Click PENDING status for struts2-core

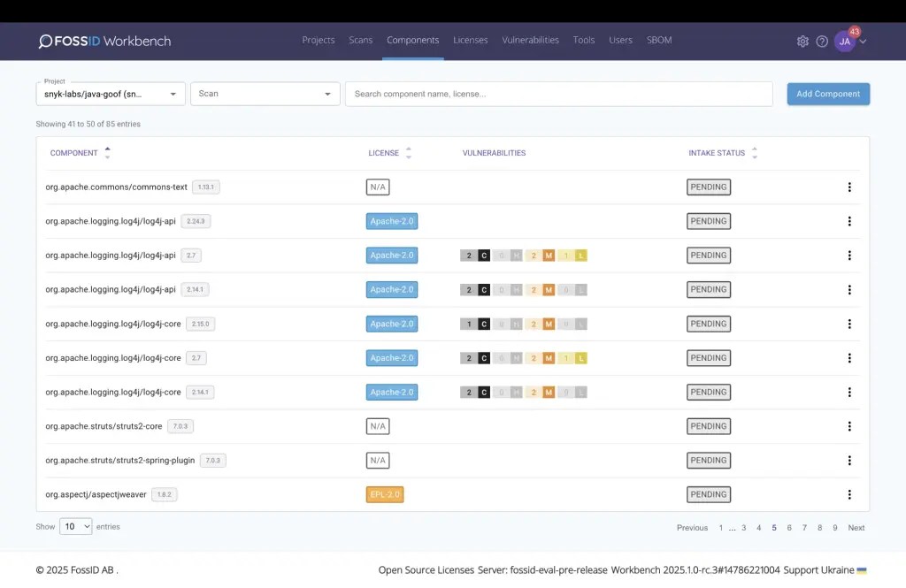pyautogui.click(x=709, y=426)
